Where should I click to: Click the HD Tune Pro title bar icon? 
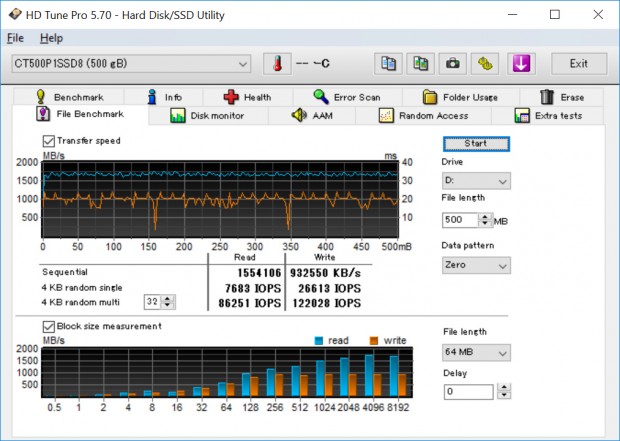[x=15, y=15]
